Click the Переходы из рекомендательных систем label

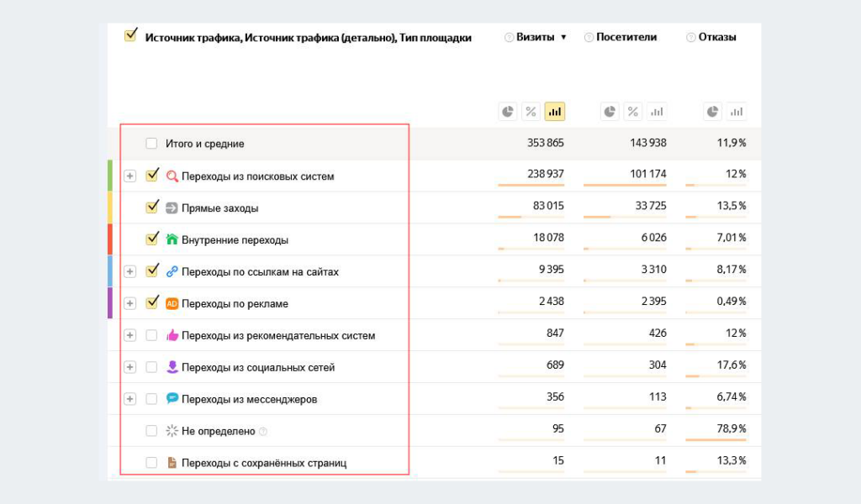point(278,335)
